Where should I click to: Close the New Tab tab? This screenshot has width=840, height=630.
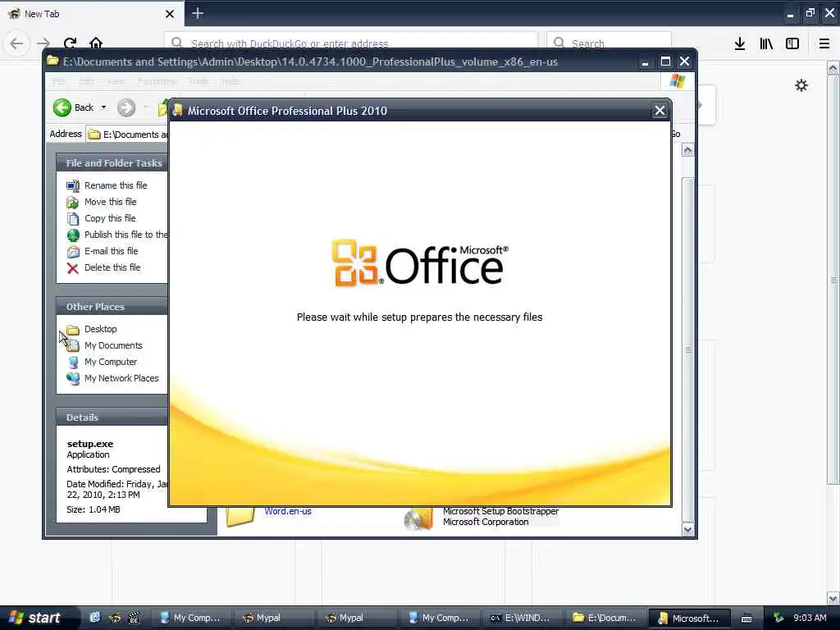click(x=170, y=14)
